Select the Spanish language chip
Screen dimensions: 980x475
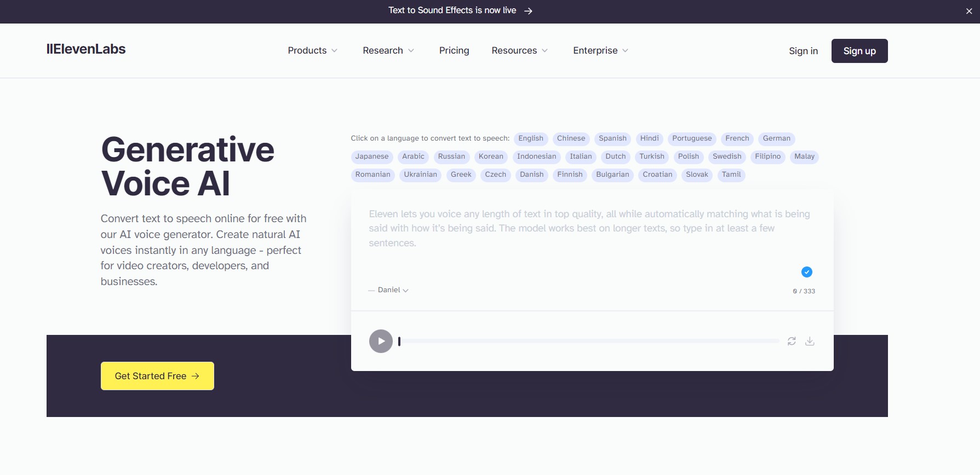[x=612, y=138]
